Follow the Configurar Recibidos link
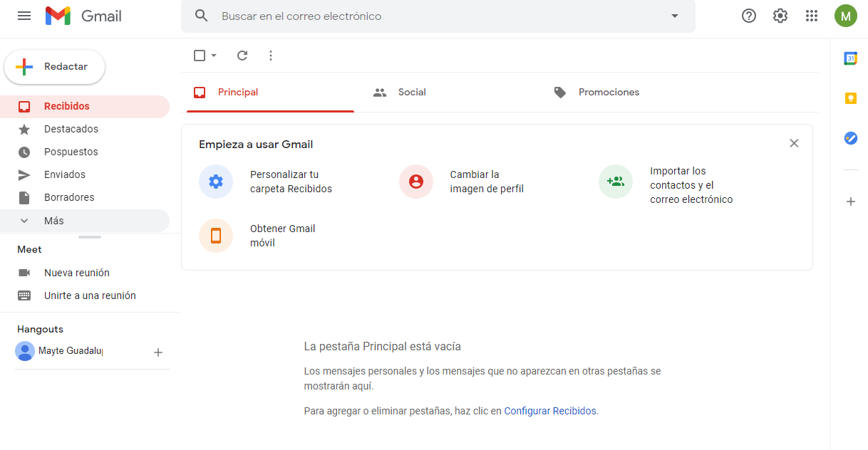 pos(550,411)
